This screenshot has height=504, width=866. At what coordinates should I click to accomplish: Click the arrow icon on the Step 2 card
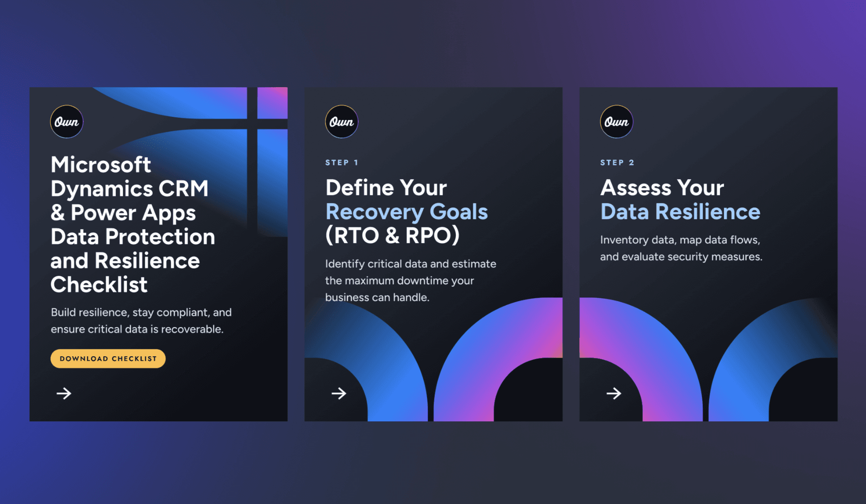614,393
